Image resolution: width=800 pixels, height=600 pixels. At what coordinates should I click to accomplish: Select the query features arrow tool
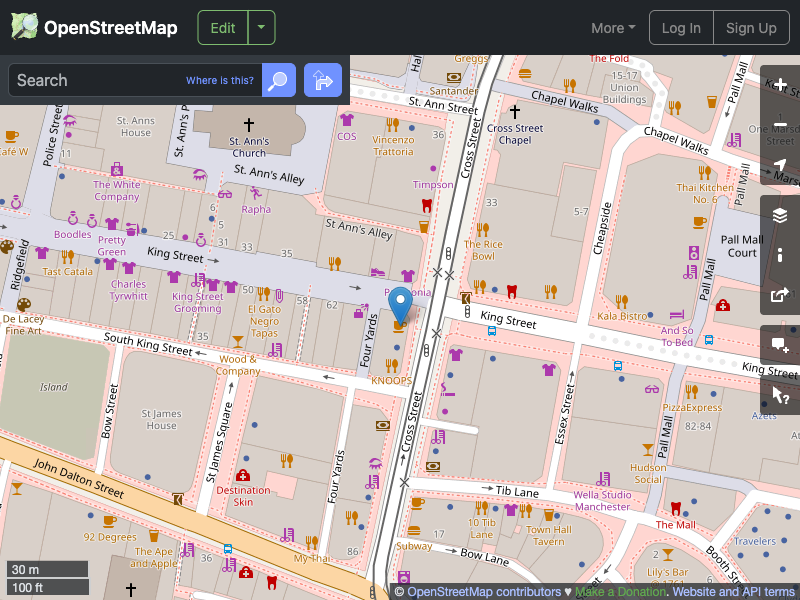(x=780, y=394)
